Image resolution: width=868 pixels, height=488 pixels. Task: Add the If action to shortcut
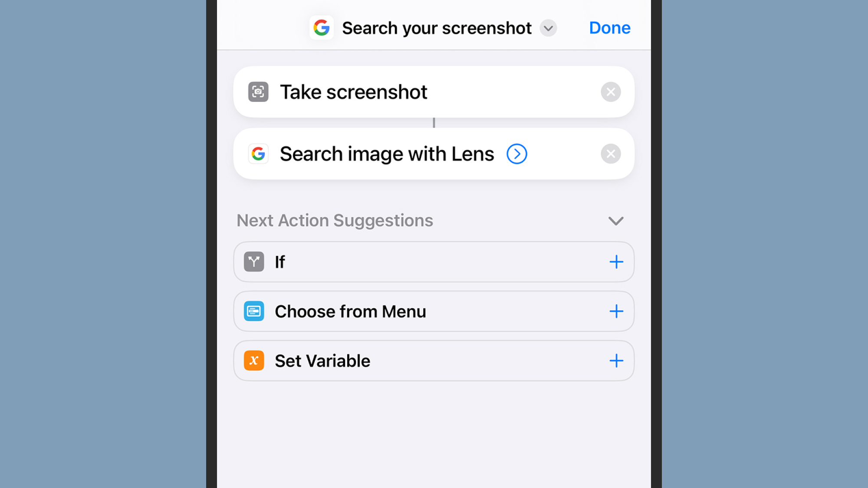click(616, 261)
